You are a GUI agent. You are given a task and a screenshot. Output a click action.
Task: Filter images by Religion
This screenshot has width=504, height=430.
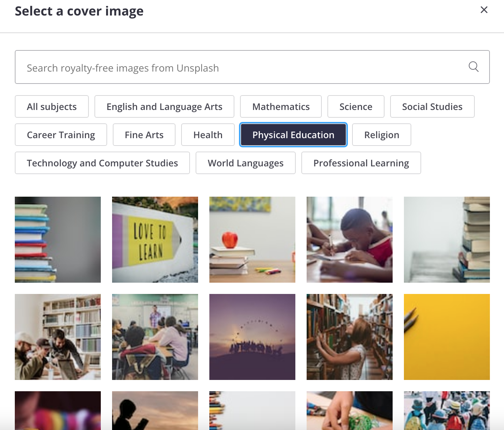point(382,135)
